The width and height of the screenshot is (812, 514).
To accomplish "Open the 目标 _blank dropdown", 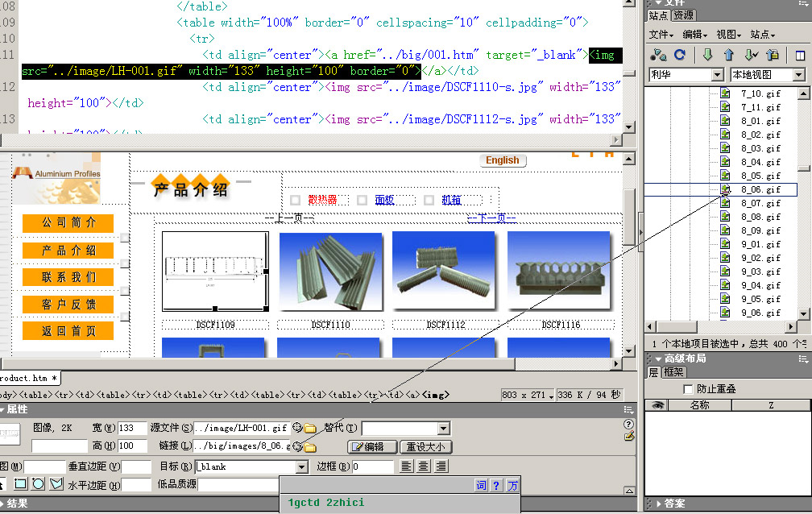I will click(x=302, y=466).
